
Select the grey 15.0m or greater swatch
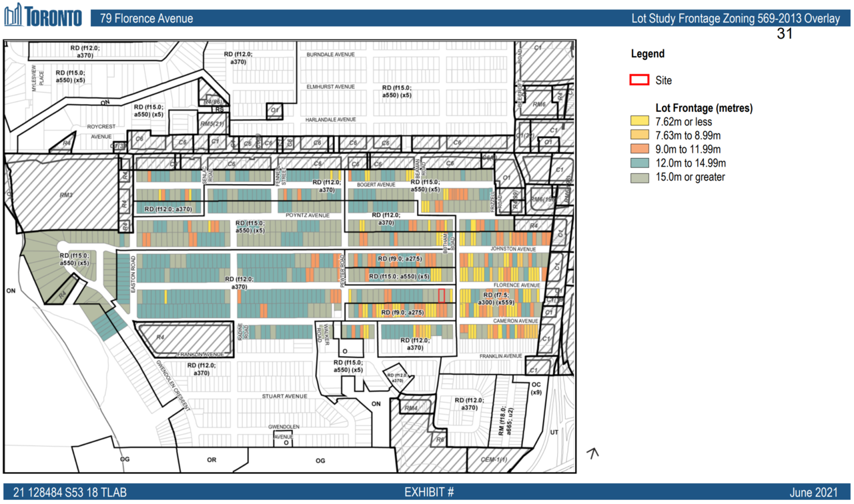click(639, 177)
